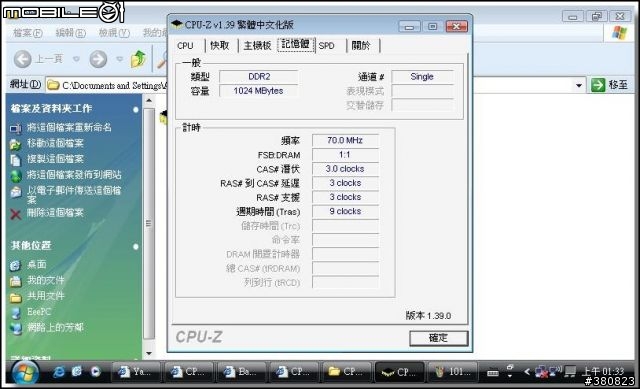Click the red X delete icon

(x=16, y=214)
